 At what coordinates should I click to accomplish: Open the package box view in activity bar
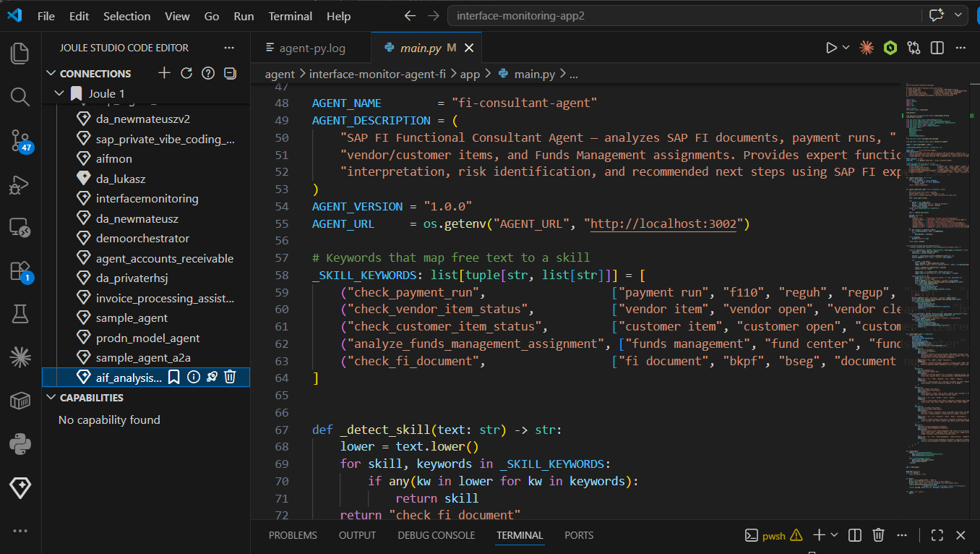point(20,400)
